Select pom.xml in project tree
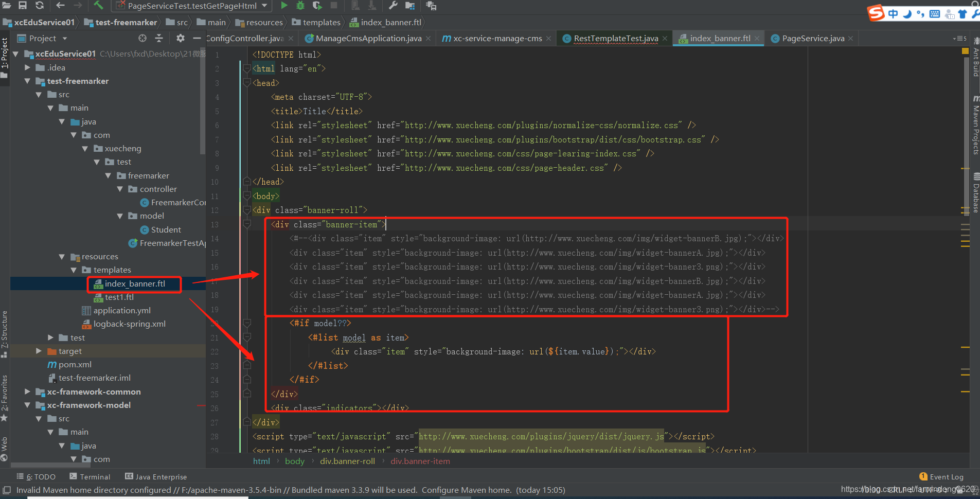 click(69, 364)
